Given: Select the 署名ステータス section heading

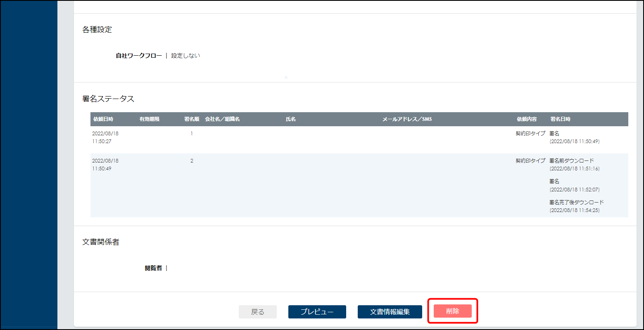Looking at the screenshot, I should point(108,99).
